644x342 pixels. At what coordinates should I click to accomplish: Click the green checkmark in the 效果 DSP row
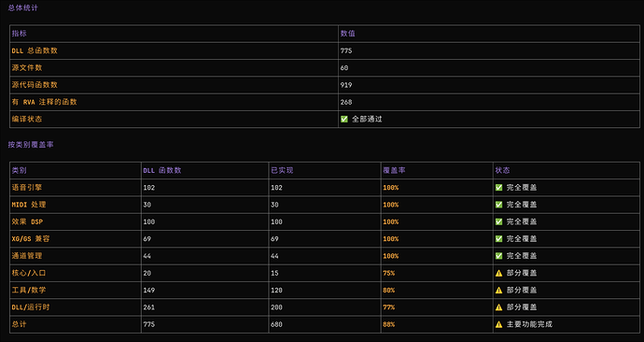click(x=498, y=221)
